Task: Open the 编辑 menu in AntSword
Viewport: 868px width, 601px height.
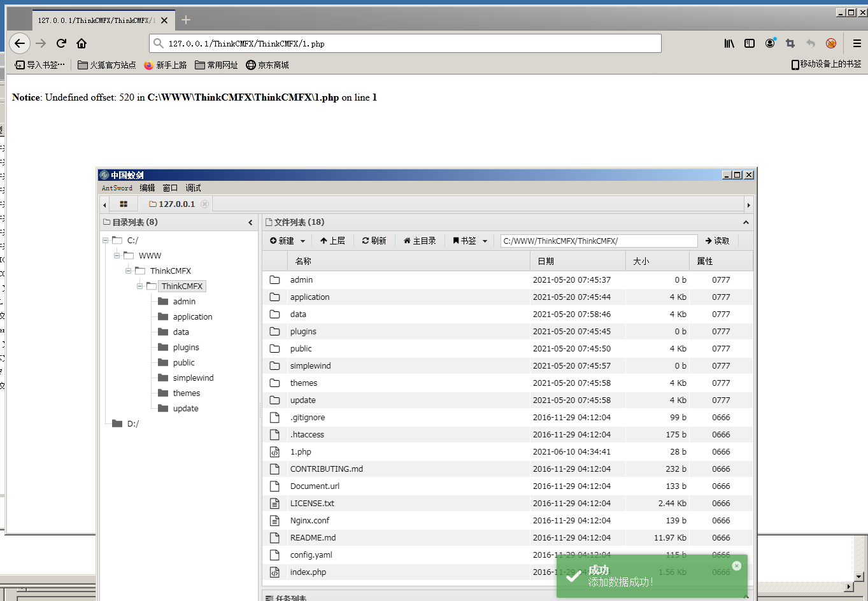Action: click(x=147, y=188)
